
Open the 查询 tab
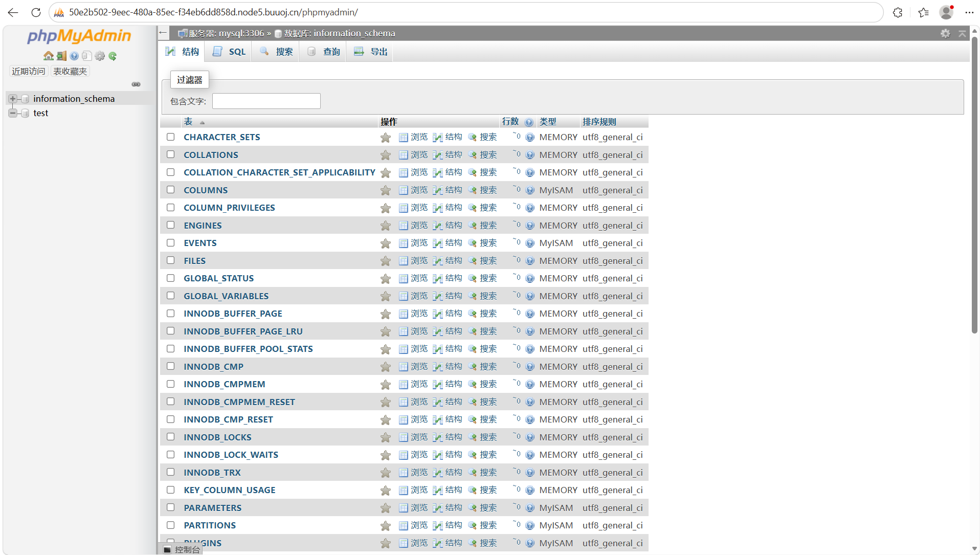(x=323, y=52)
